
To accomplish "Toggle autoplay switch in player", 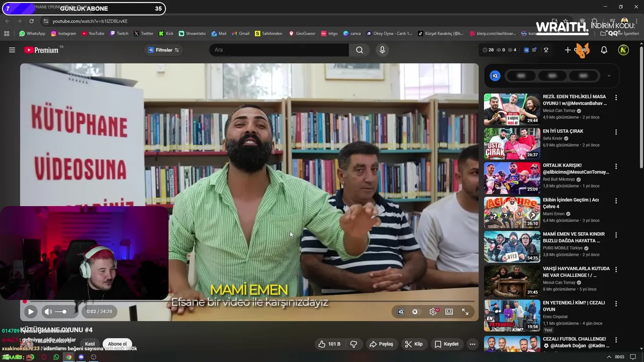I will click(415, 312).
